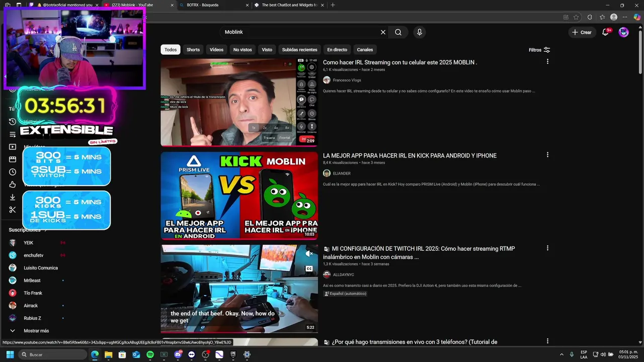Screen dimensions: 644x362
Task: Open the Edge favorites list icon
Action: [602, 17]
